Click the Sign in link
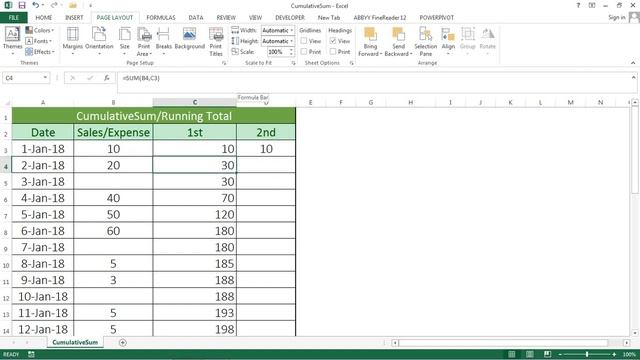The height and width of the screenshot is (360, 640). pos(616,17)
